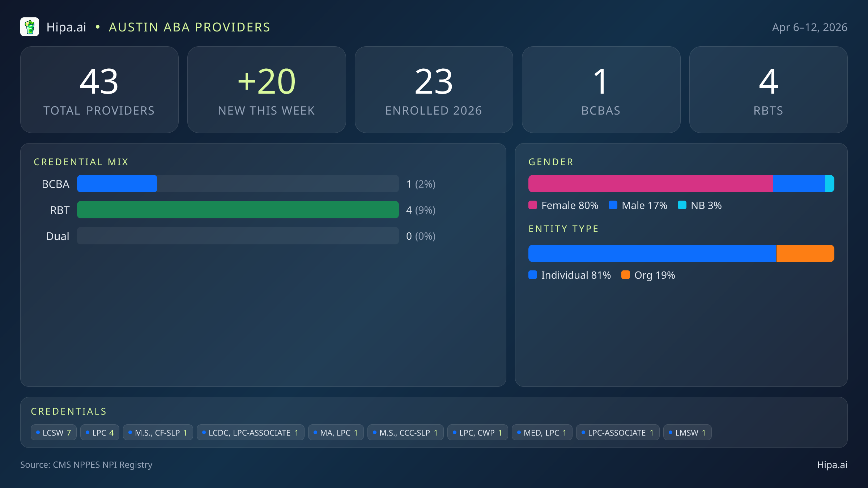Click the Hipa.ai footer link
Image resolution: width=868 pixels, height=488 pixels.
tap(832, 465)
